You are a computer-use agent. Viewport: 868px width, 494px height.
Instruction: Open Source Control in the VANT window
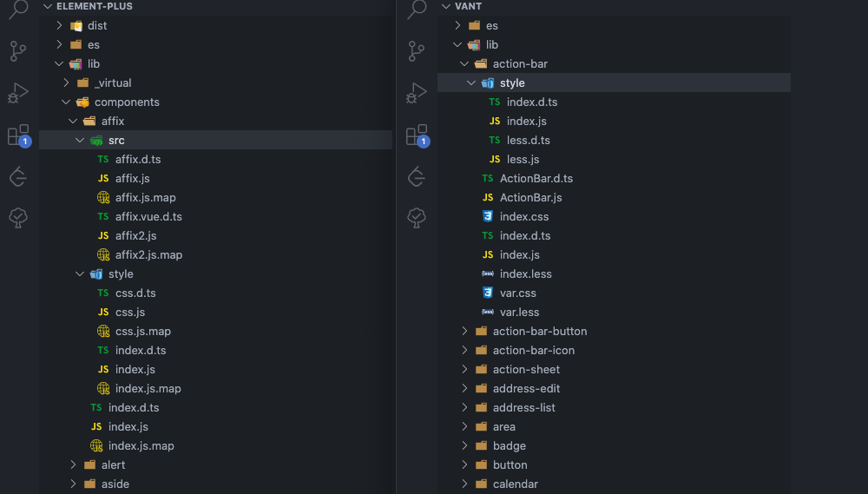click(x=417, y=51)
